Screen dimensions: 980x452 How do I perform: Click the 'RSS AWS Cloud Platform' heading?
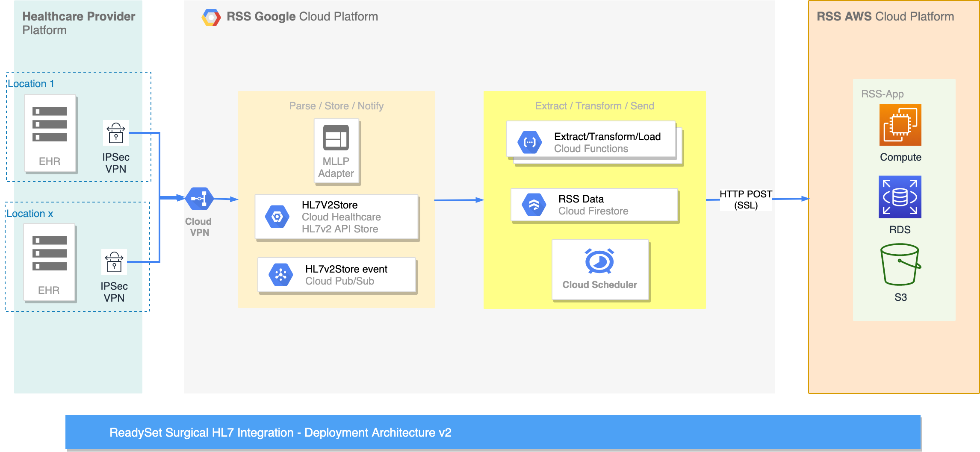point(885,17)
